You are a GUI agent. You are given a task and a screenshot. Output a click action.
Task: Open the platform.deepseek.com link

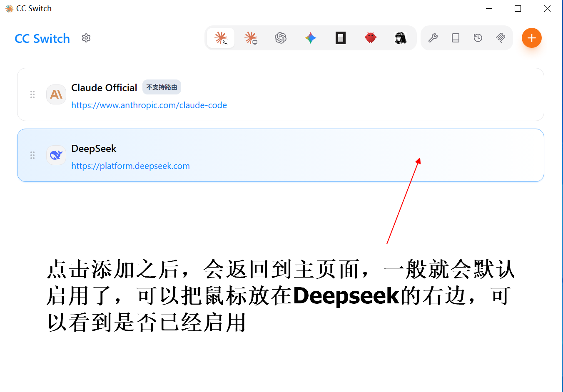pyautogui.click(x=130, y=166)
